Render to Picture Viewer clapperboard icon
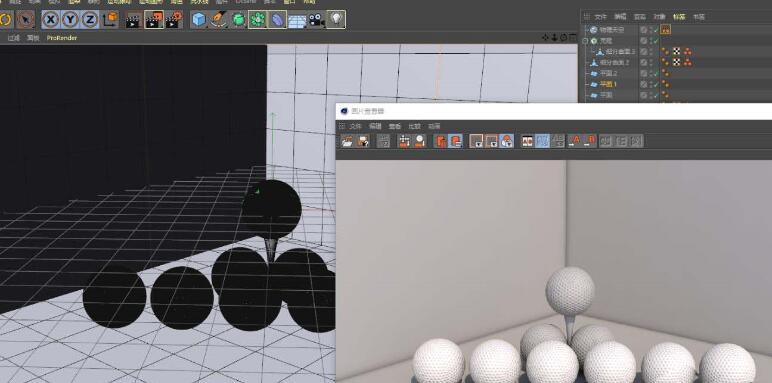The width and height of the screenshot is (772, 383). tap(154, 20)
